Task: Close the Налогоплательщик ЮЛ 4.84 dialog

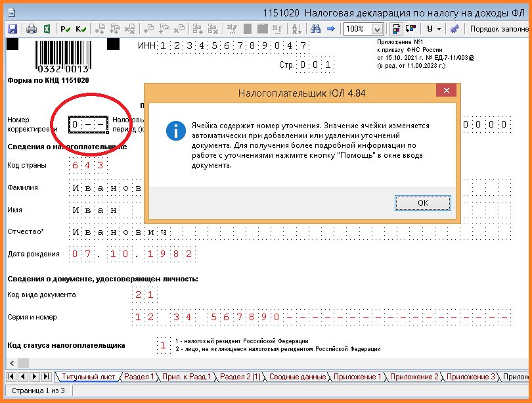Action: (x=446, y=90)
